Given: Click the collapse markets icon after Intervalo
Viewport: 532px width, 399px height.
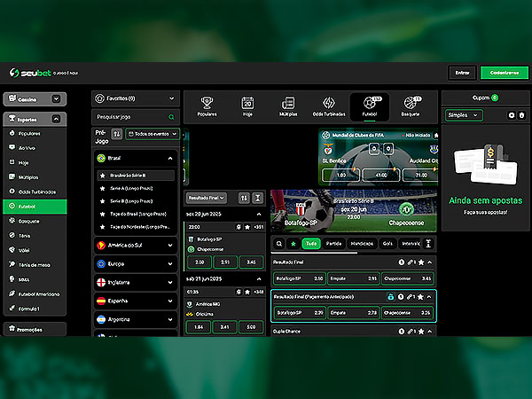Looking at the screenshot, I should (428, 243).
